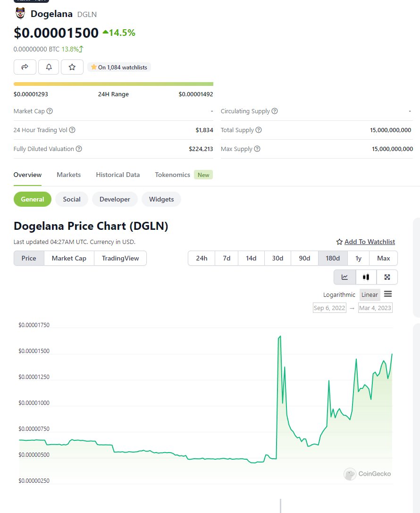Open chart hamburger menu icon

(x=388, y=294)
